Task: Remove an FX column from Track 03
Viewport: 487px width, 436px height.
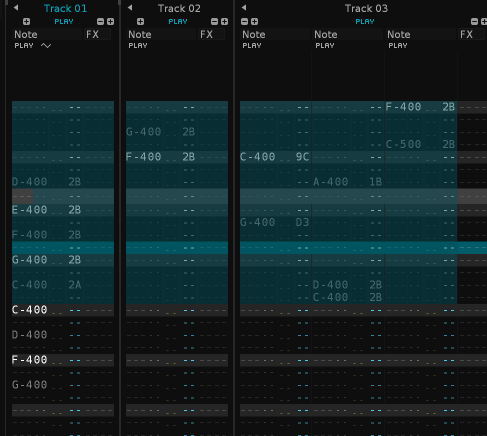Action: click(474, 22)
